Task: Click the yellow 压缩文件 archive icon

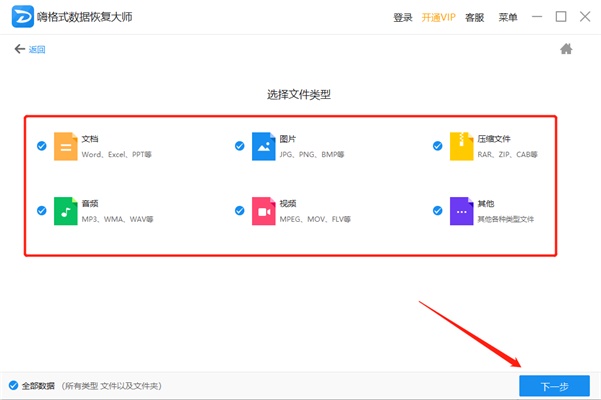Action: point(461,146)
